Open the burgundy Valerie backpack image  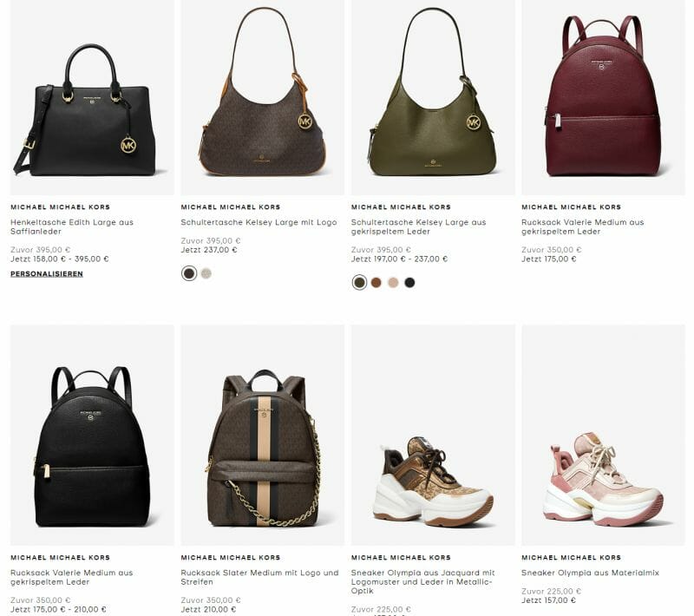point(603,97)
